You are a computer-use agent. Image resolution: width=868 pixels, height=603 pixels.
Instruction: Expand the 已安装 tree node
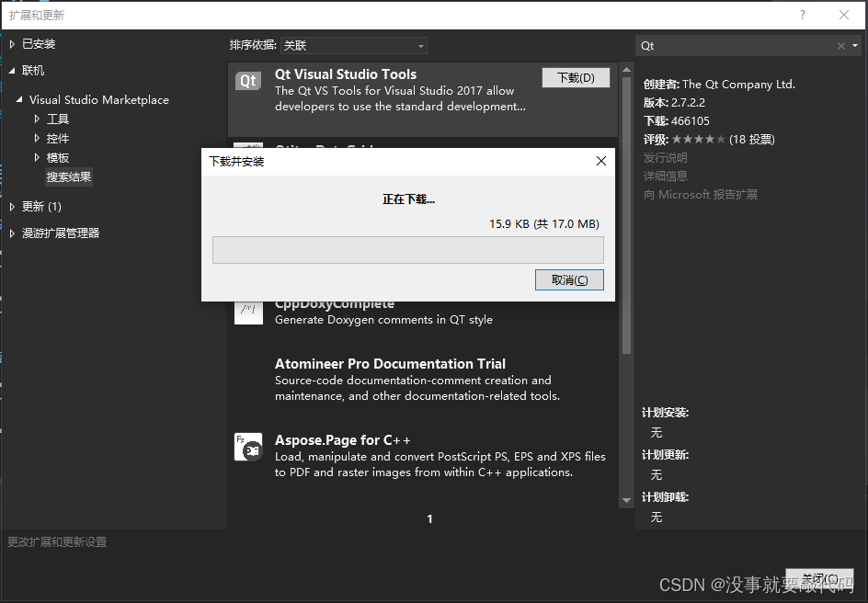click(12, 44)
